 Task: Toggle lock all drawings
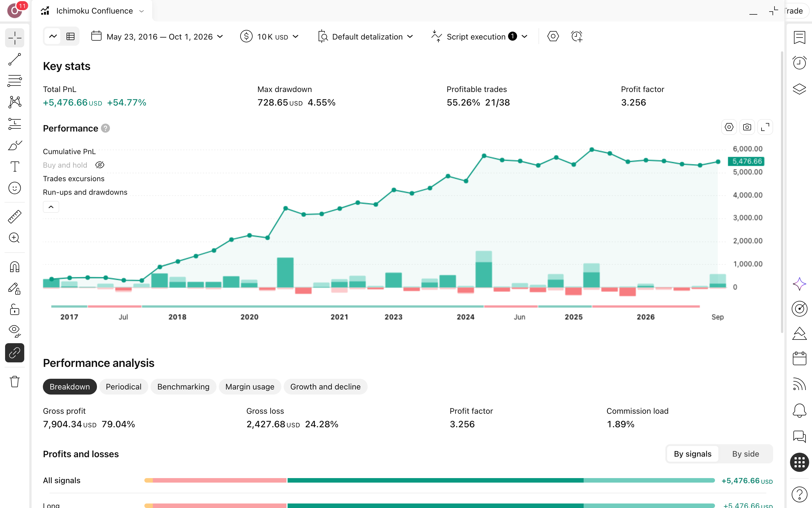coord(15,310)
